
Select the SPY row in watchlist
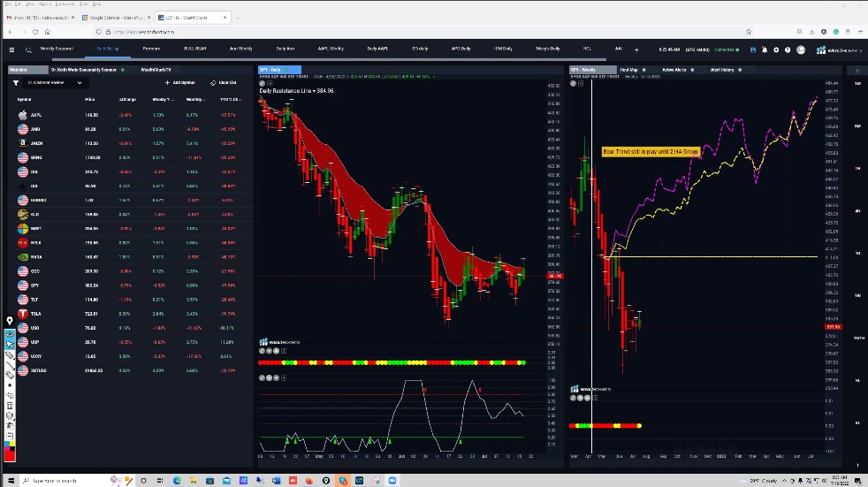[130, 285]
